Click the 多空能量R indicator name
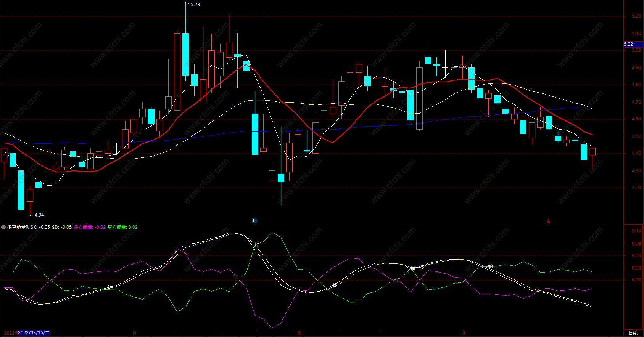The width and height of the screenshot is (644, 337). [x=18, y=227]
